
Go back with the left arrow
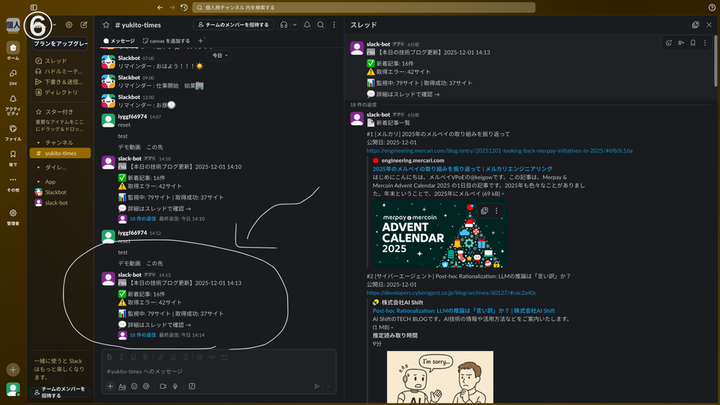tap(160, 7)
